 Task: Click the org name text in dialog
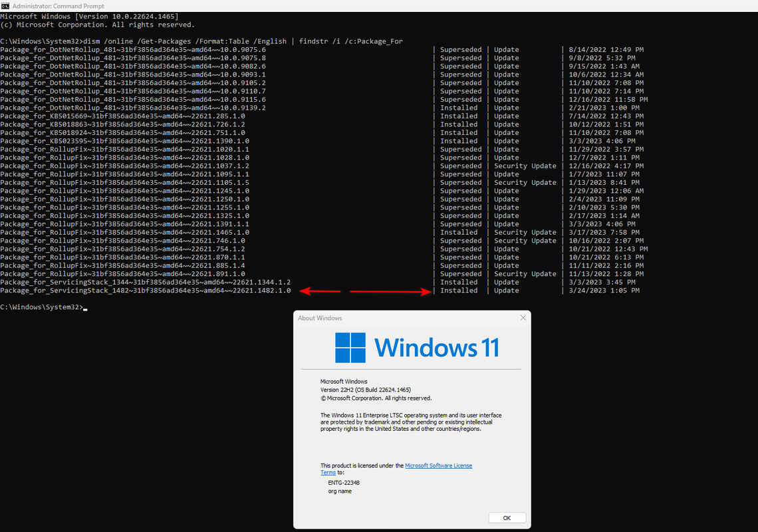click(x=340, y=491)
